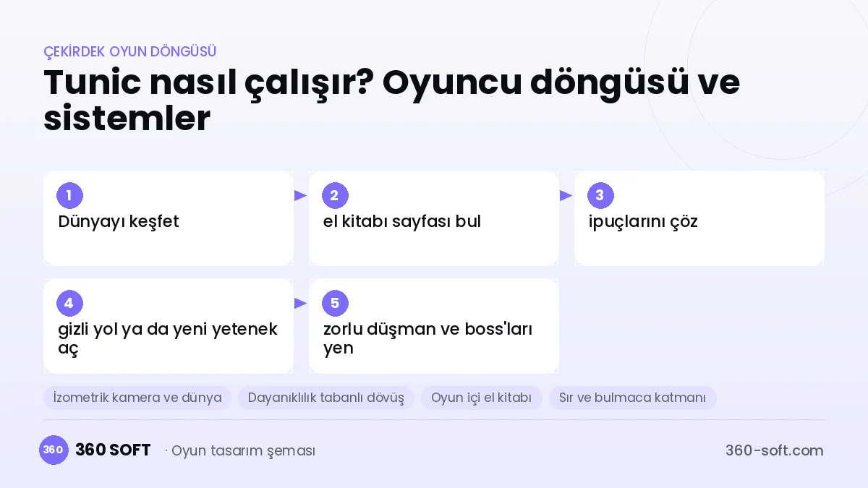The image size is (868, 488).
Task: Select step badge number 4
Action: 69,303
